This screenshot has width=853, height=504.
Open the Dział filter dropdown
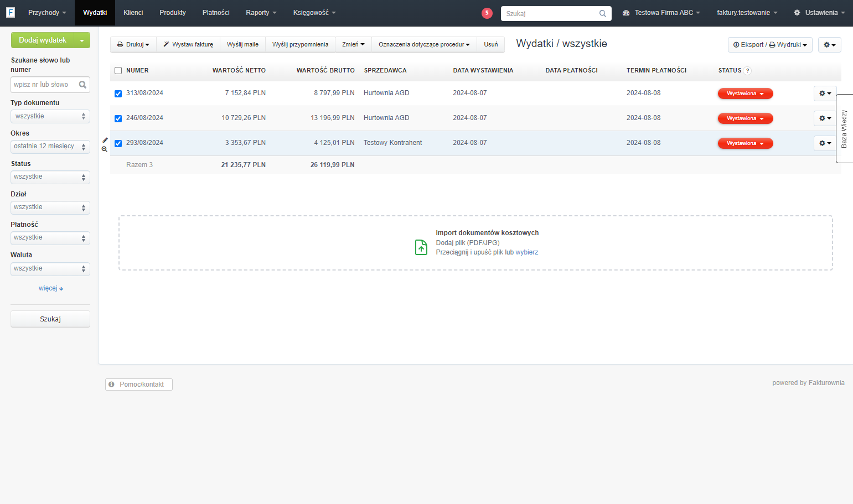[x=50, y=207]
